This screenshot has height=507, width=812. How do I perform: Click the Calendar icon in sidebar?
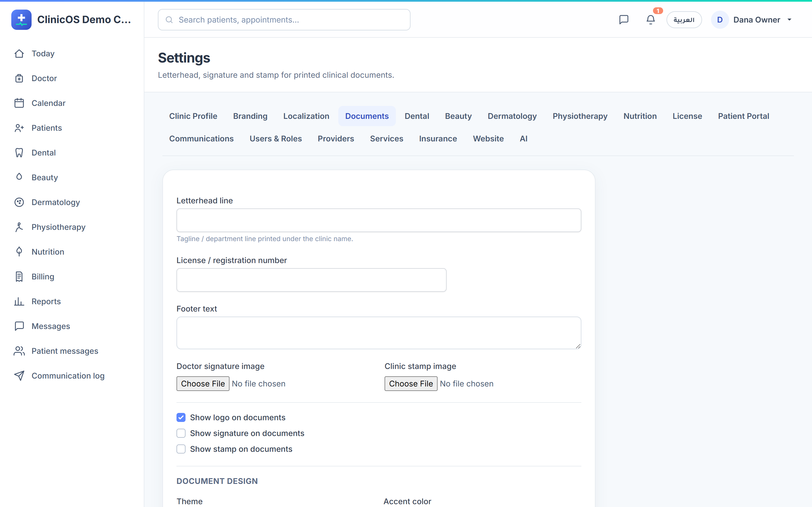pos(19,103)
